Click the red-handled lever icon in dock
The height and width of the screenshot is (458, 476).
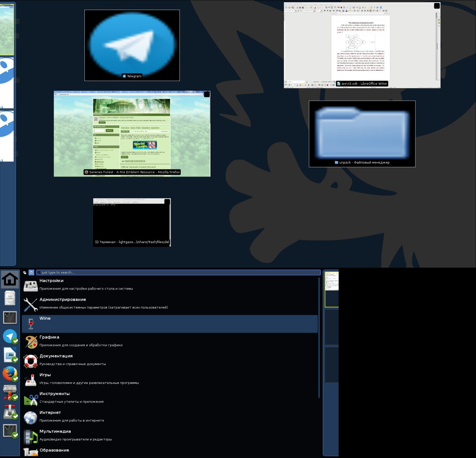(10, 412)
